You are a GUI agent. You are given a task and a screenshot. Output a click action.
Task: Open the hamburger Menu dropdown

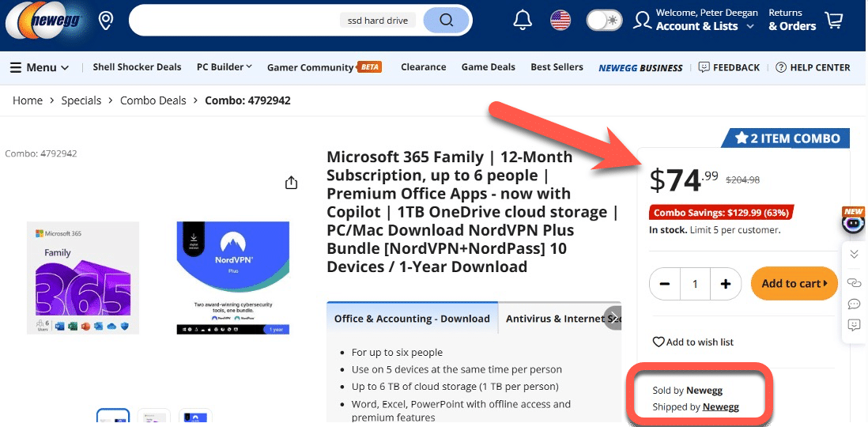coord(40,67)
